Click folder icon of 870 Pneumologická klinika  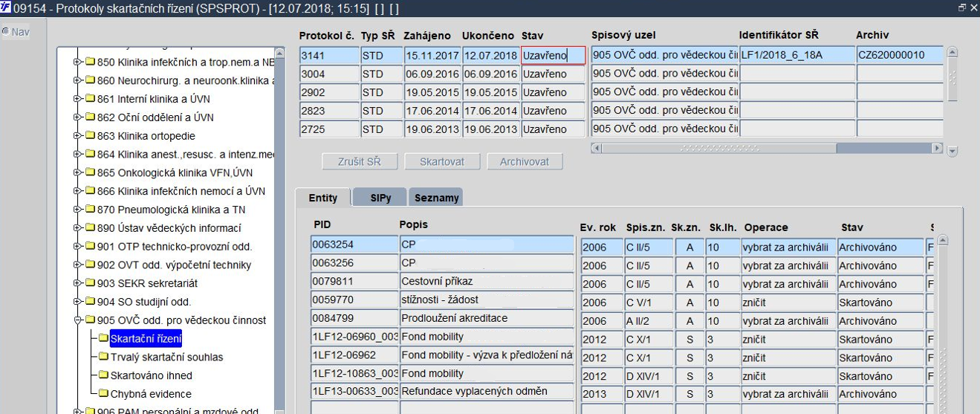pyautogui.click(x=89, y=210)
